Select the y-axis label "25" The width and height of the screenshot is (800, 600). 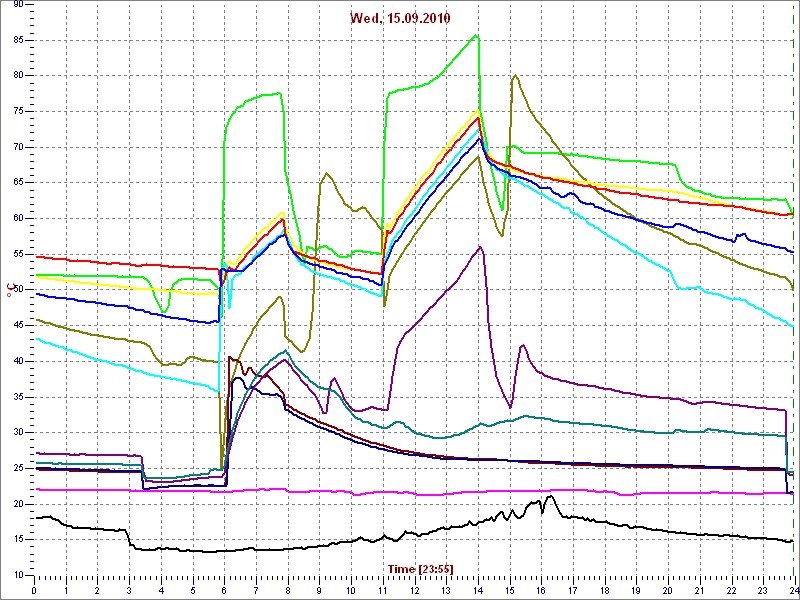pyautogui.click(x=18, y=468)
